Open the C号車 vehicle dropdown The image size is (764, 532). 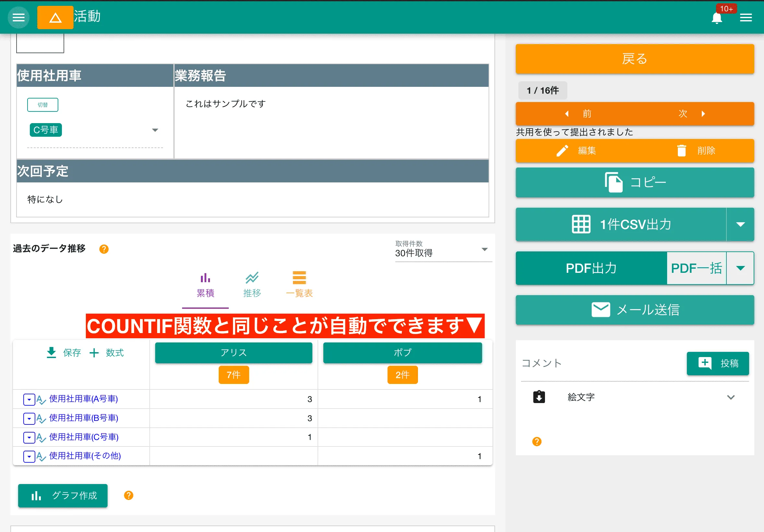(155, 130)
